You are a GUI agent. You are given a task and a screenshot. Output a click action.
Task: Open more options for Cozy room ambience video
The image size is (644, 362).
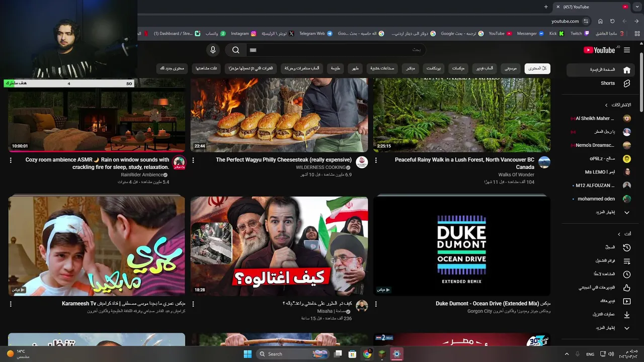11,160
